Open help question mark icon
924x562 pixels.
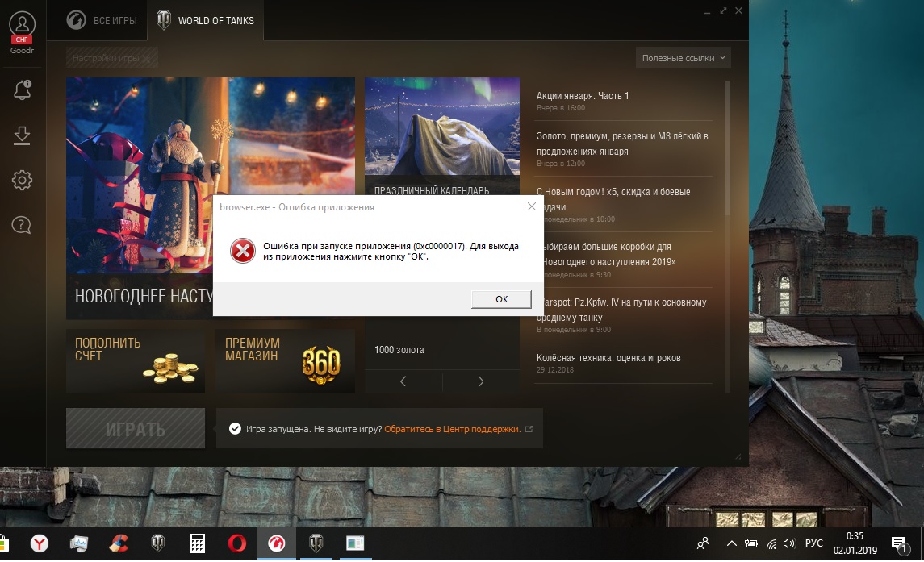click(22, 225)
